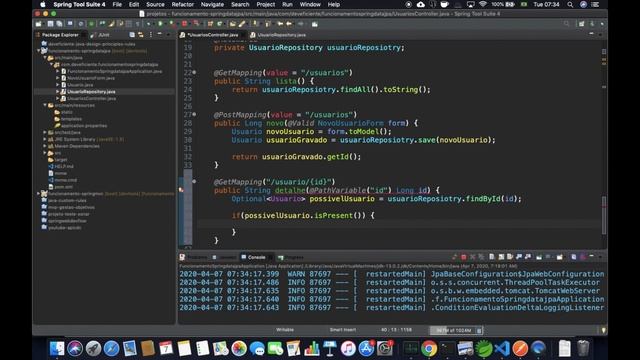Select the Progress tab in bottom panel

(291, 257)
